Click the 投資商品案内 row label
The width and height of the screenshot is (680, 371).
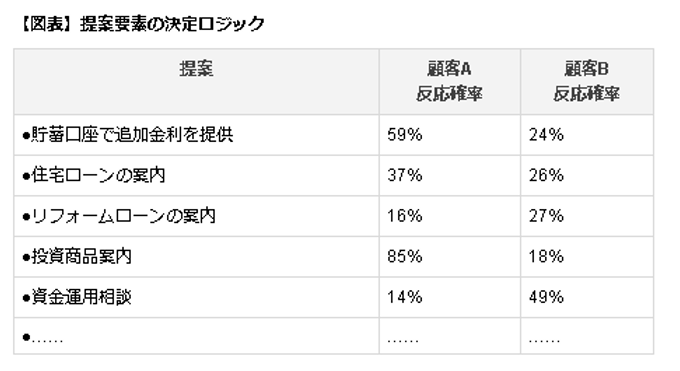tap(77, 256)
